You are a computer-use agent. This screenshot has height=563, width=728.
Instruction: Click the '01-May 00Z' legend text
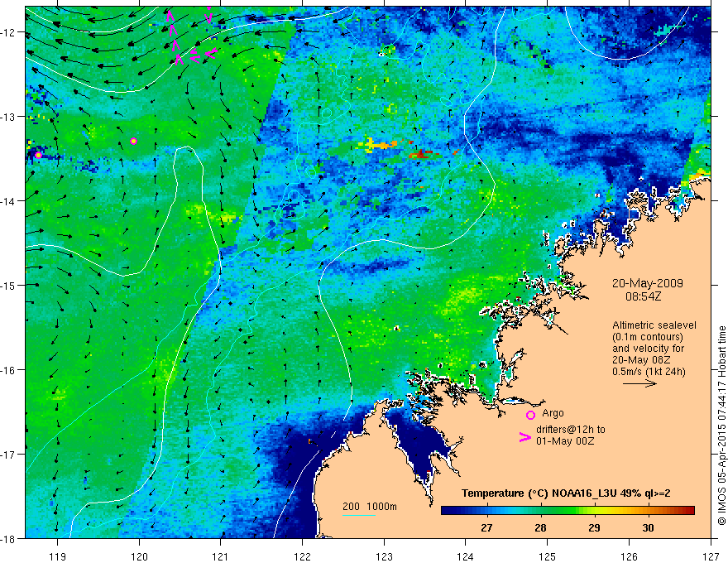[565, 441]
